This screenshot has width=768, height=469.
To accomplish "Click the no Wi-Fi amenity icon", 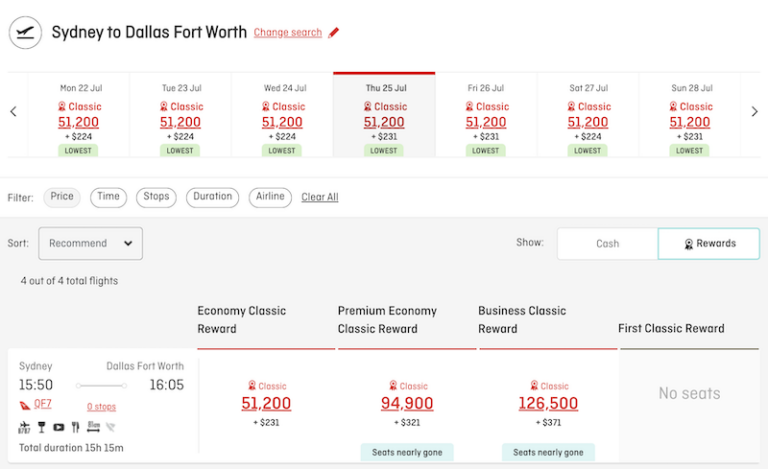I will click(108, 427).
